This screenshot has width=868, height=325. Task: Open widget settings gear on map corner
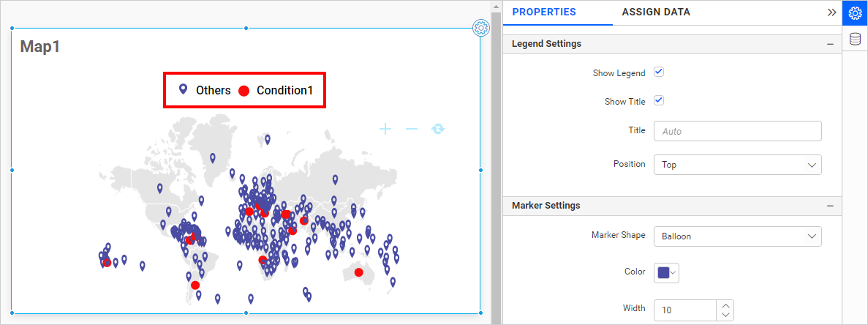click(480, 28)
